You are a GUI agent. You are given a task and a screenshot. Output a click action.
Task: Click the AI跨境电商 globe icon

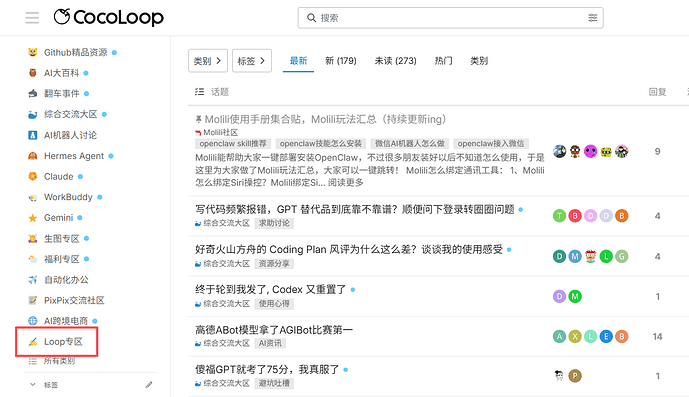tap(33, 321)
